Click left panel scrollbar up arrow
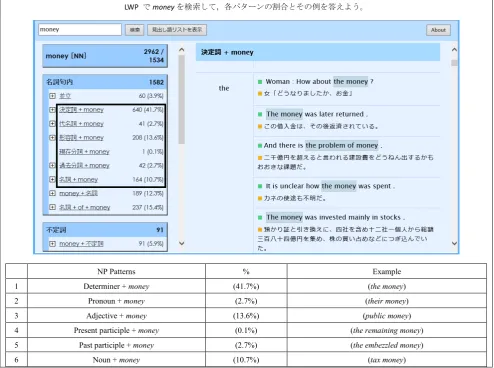 click(181, 50)
